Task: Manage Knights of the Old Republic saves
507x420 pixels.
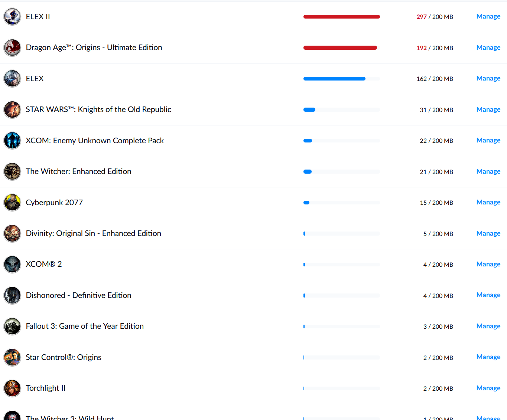Action: (x=488, y=109)
